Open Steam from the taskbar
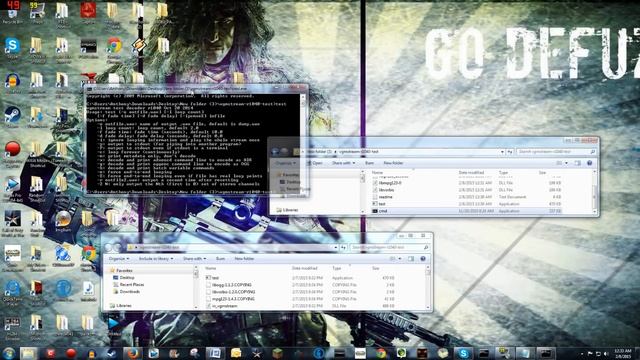Screen dimensions: 640x360 click(x=112, y=353)
